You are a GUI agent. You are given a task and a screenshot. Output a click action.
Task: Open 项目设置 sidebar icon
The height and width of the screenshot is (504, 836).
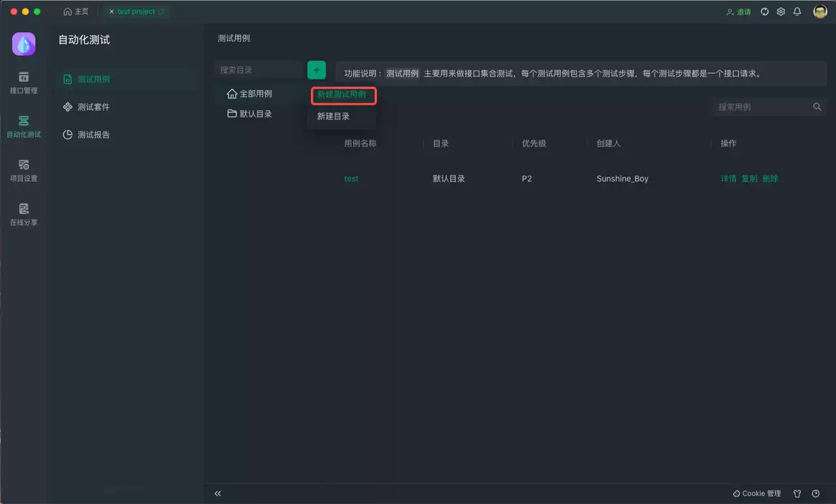coord(24,170)
